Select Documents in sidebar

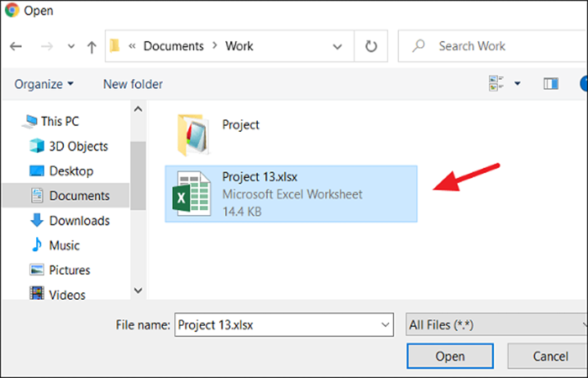[66, 196]
